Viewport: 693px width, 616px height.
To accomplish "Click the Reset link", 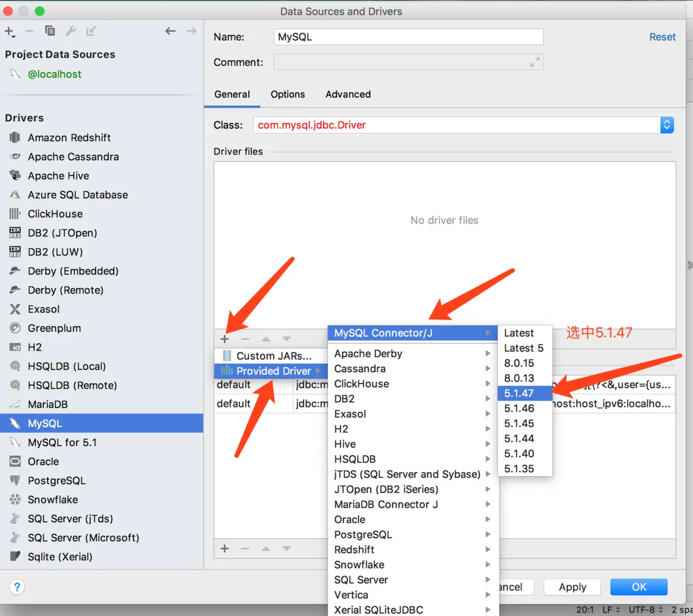I will (x=662, y=37).
